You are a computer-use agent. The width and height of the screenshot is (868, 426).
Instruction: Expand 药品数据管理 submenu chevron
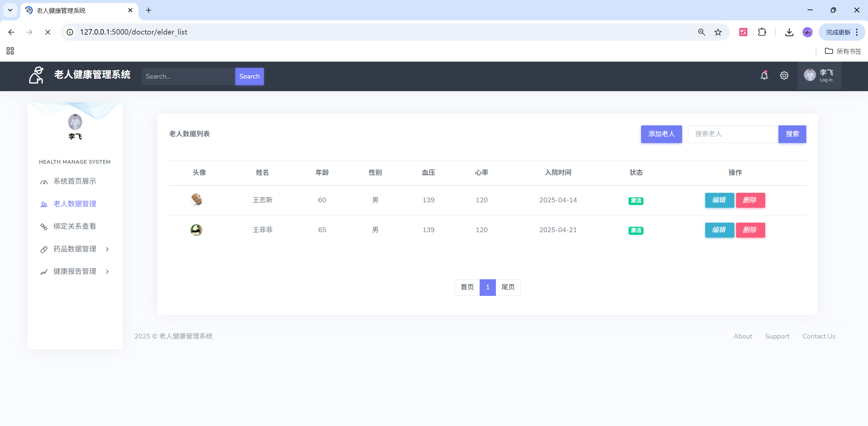pyautogui.click(x=108, y=249)
